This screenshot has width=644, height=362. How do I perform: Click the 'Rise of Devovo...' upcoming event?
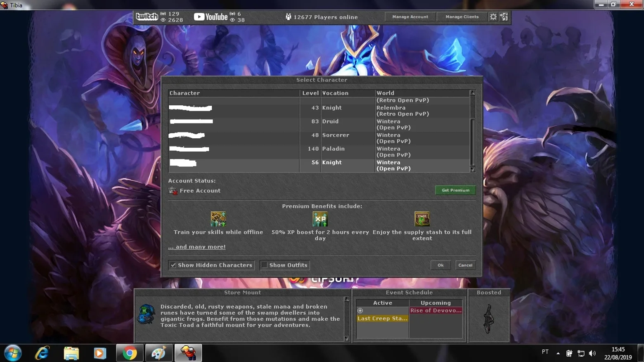tap(436, 310)
